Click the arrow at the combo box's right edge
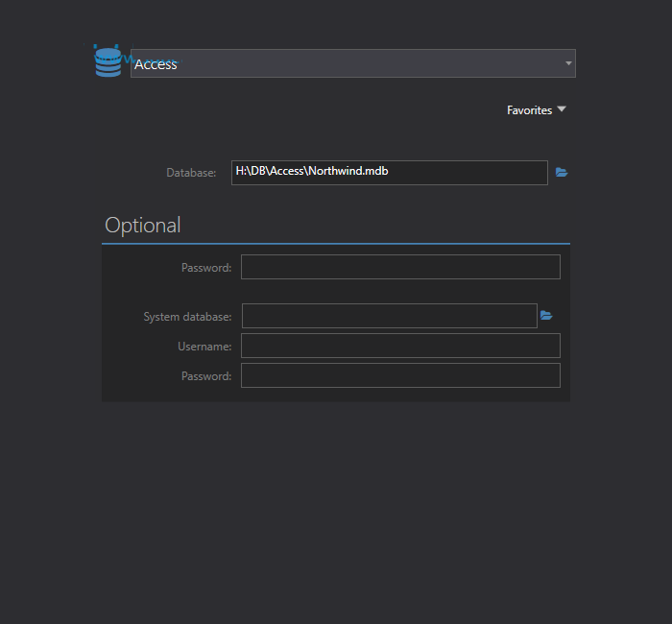 (x=568, y=63)
